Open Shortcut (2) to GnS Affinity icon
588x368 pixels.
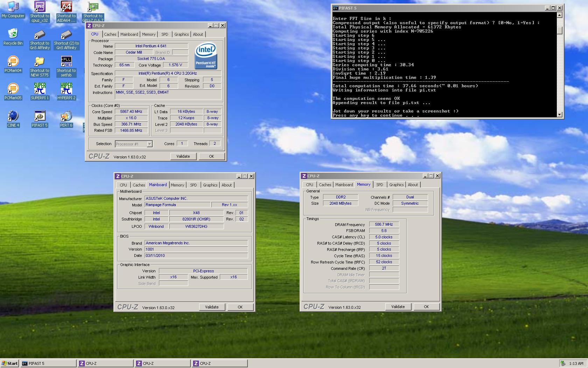[x=66, y=39]
